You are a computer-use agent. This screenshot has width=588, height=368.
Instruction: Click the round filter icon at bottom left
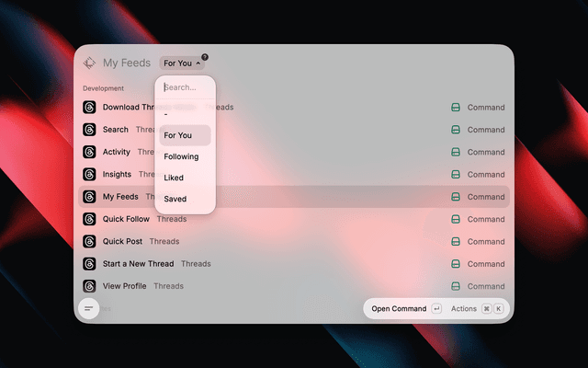(89, 309)
